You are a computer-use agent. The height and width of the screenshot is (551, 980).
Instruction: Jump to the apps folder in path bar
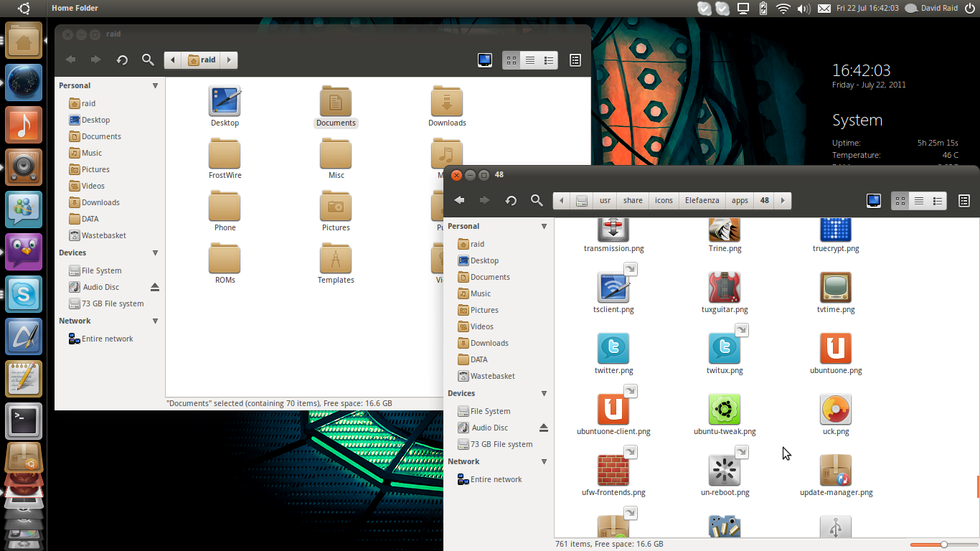[740, 201]
